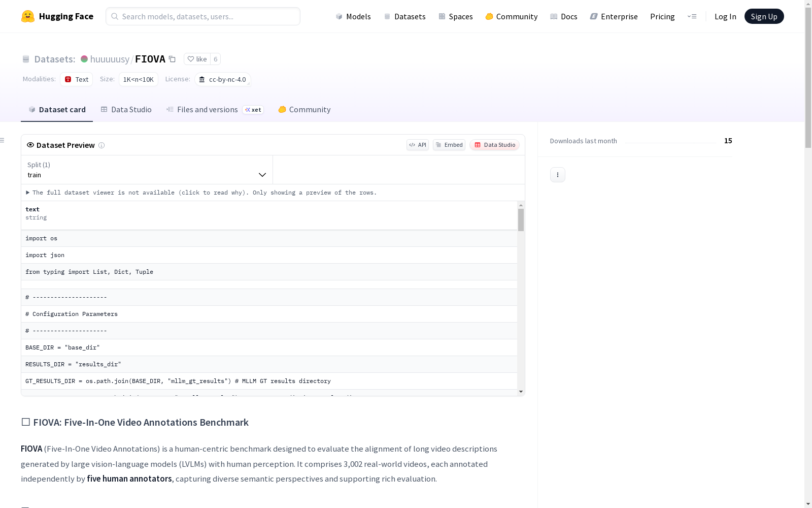Screen dimensions: 812x508
Task: Click the dataset preview vertical scrollbar thumb
Action: (521, 220)
